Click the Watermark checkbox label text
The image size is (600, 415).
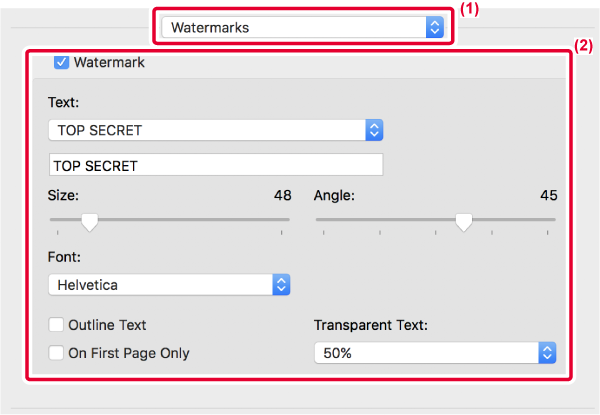[x=109, y=62]
